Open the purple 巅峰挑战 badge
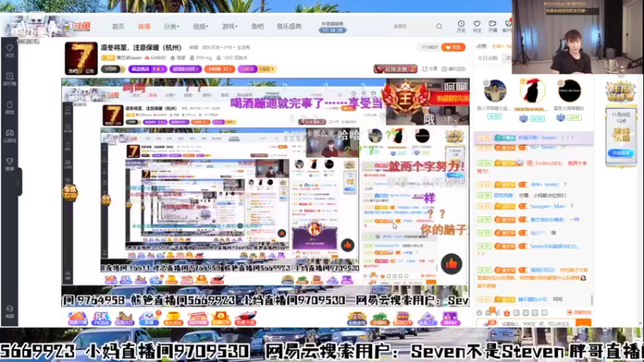Viewport: 644px width, 362px height. point(147,69)
